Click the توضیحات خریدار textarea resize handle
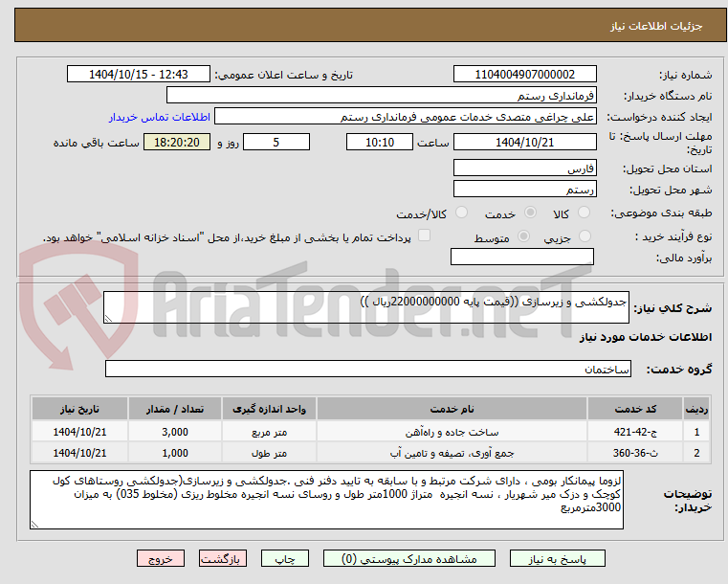Image resolution: width=728 pixels, height=584 pixels. click(x=34, y=525)
